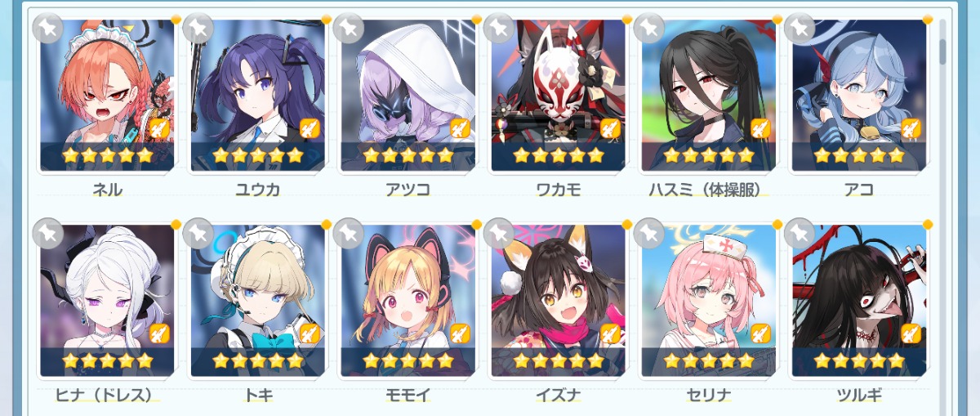Click the ユウカ name label

257,190
